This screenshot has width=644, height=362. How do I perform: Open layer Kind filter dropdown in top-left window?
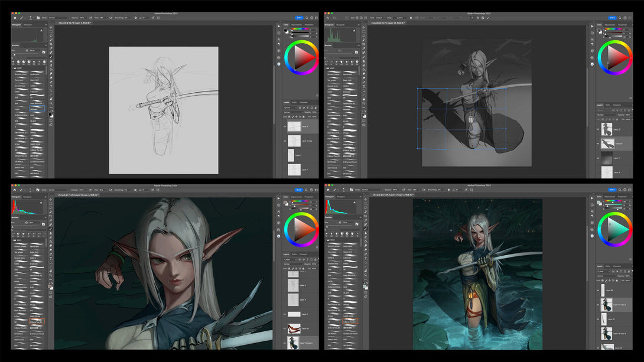point(290,107)
